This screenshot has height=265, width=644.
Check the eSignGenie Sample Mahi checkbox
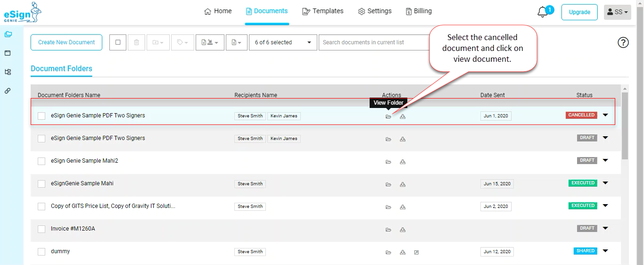point(41,184)
